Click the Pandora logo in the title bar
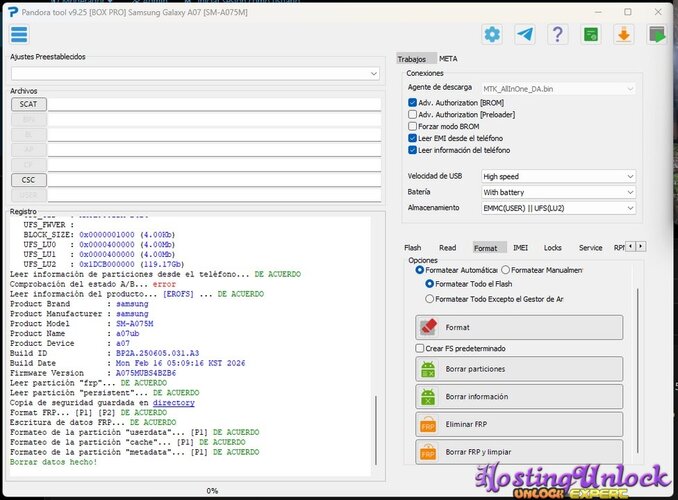 [x=13, y=12]
